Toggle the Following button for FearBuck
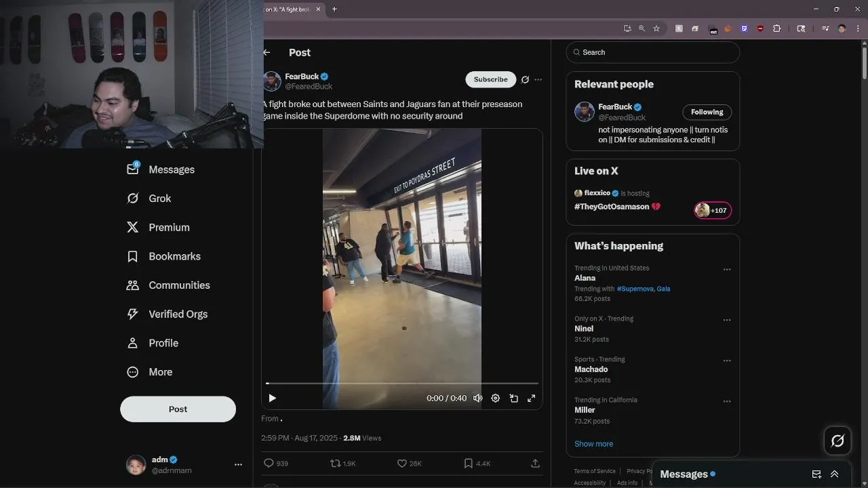 (x=707, y=112)
